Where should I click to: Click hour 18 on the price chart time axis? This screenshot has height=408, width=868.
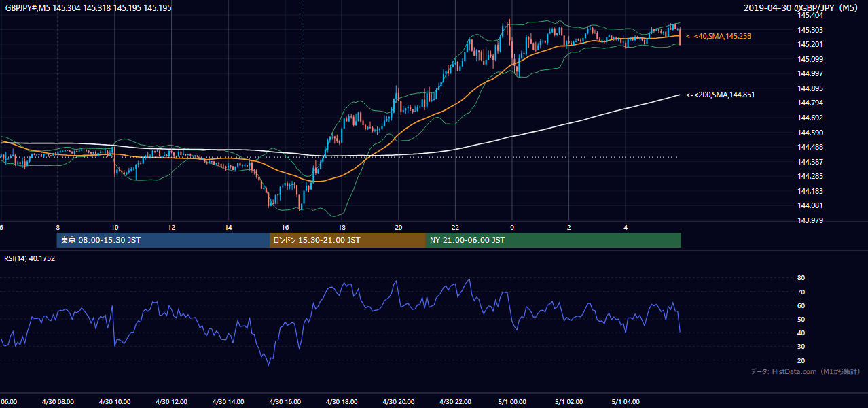342,228
